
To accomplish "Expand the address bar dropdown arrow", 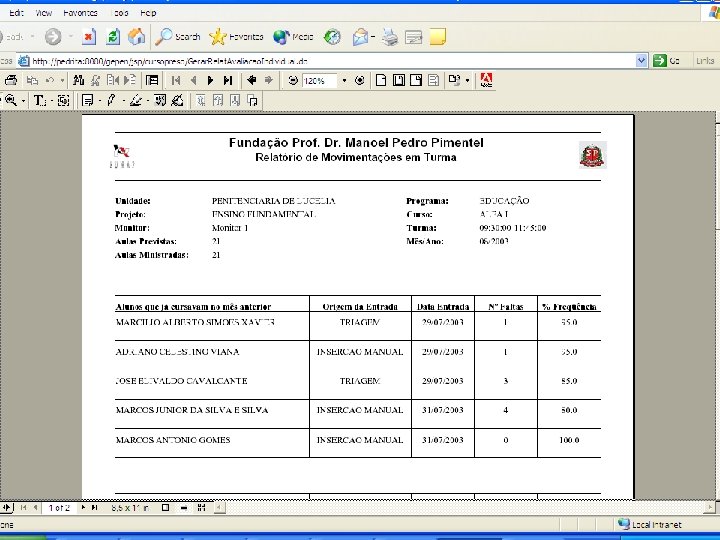I will point(641,61).
